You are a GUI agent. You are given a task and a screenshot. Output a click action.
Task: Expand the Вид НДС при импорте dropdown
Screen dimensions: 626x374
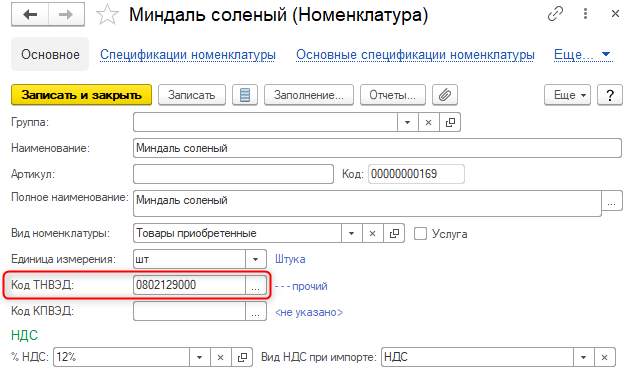(584, 357)
